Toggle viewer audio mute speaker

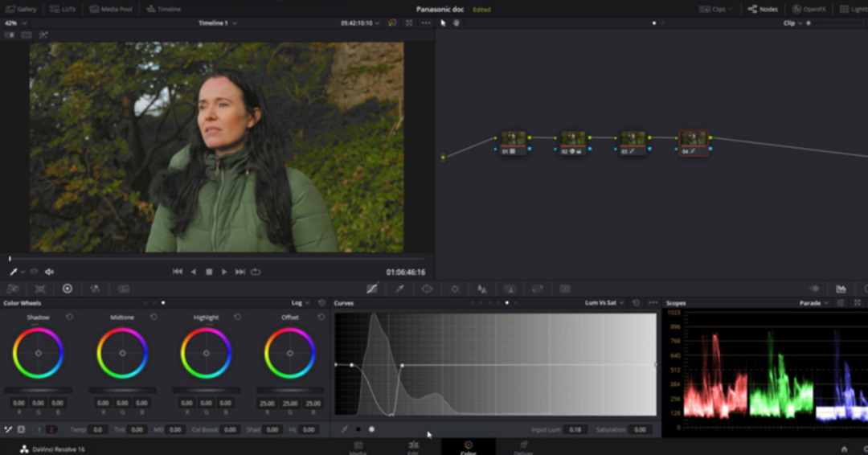coord(49,272)
